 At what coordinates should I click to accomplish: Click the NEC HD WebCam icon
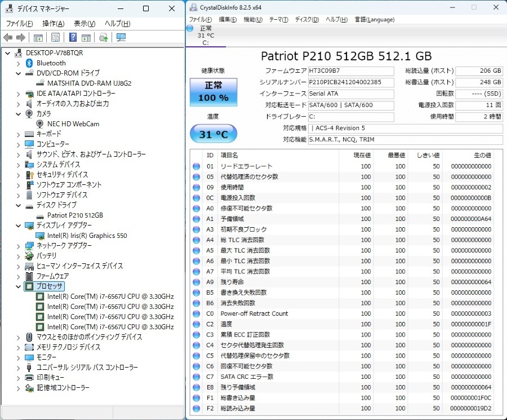click(41, 124)
